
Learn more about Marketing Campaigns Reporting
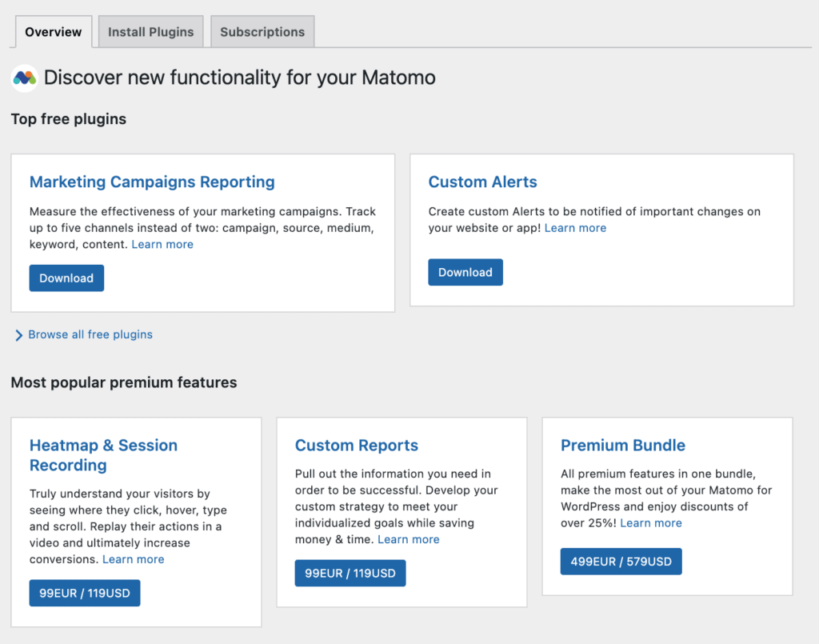162,245
